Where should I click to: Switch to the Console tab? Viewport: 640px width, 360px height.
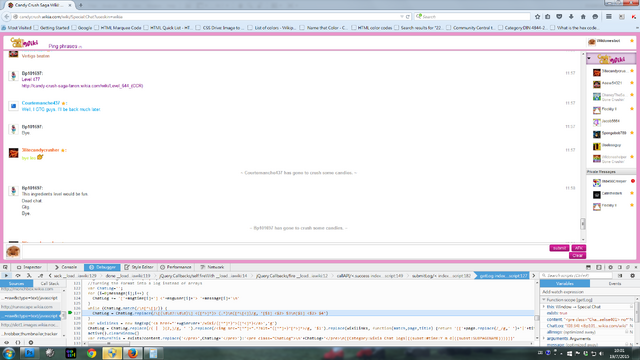point(66,267)
